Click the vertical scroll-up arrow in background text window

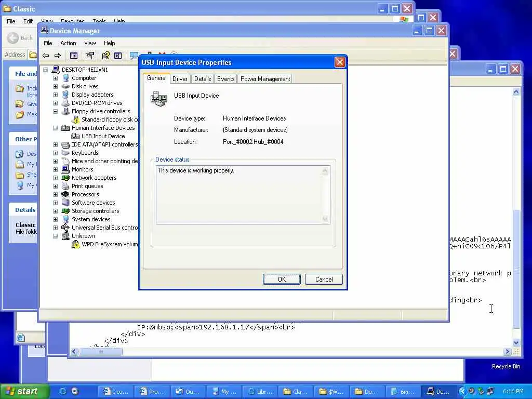click(x=516, y=92)
